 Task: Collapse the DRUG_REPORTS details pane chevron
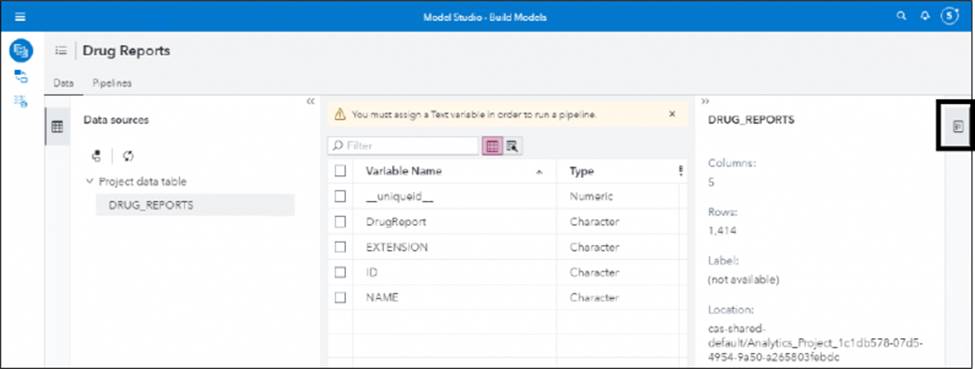coord(706,101)
